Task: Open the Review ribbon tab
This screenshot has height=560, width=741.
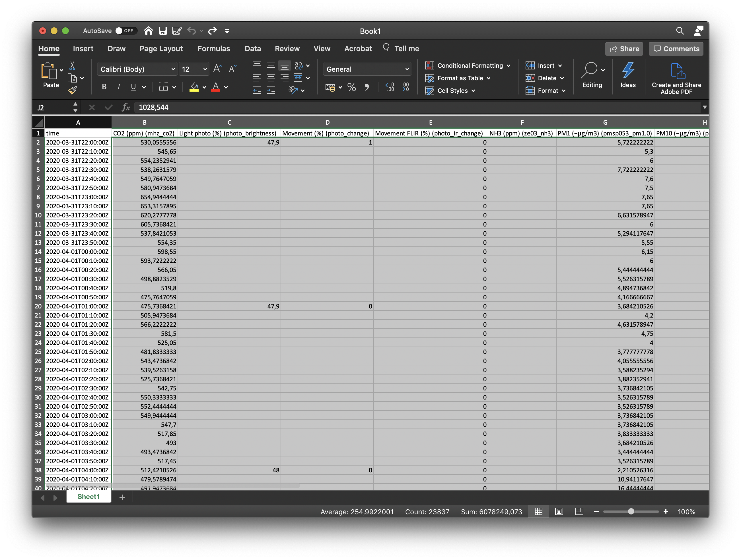Action: 287,48
